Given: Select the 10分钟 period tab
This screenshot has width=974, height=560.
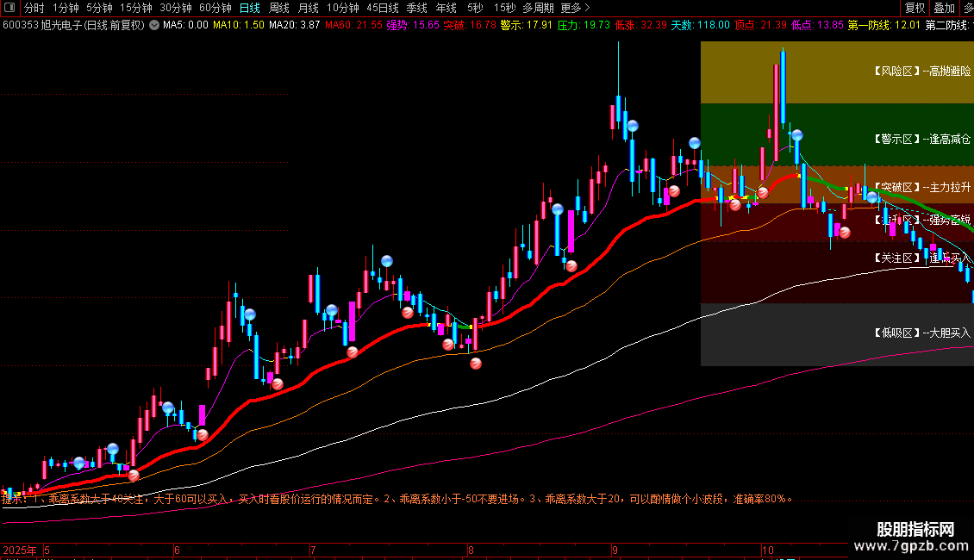Looking at the screenshot, I should (x=343, y=8).
